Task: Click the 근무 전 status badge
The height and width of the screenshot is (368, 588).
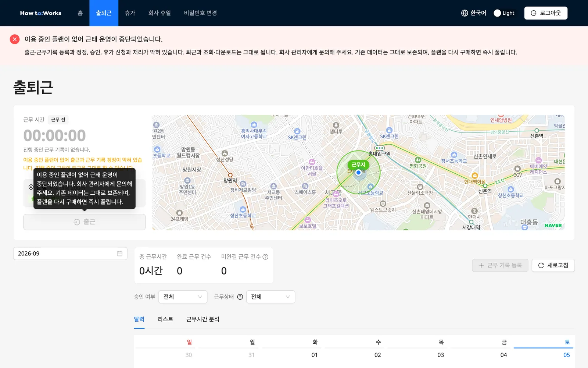Action: click(x=58, y=120)
